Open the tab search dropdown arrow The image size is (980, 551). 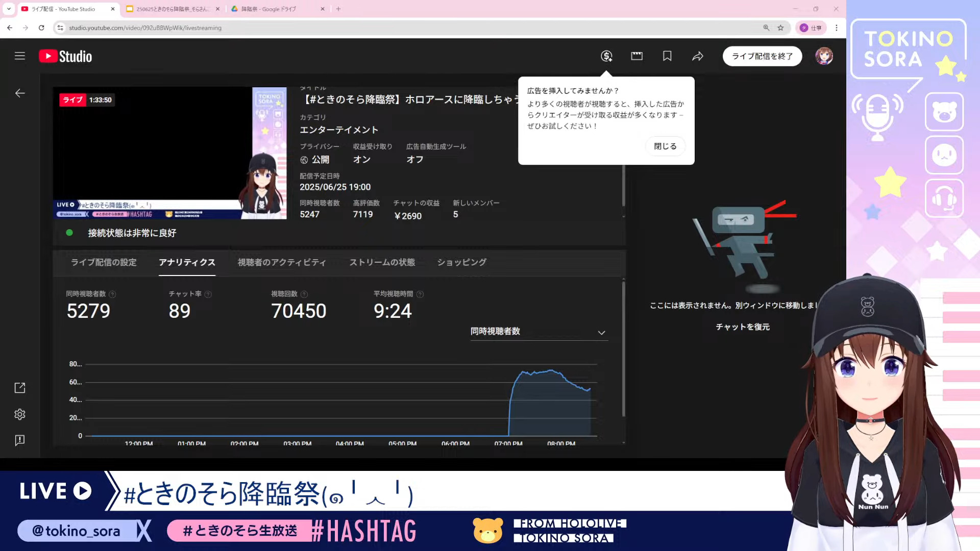(9, 9)
